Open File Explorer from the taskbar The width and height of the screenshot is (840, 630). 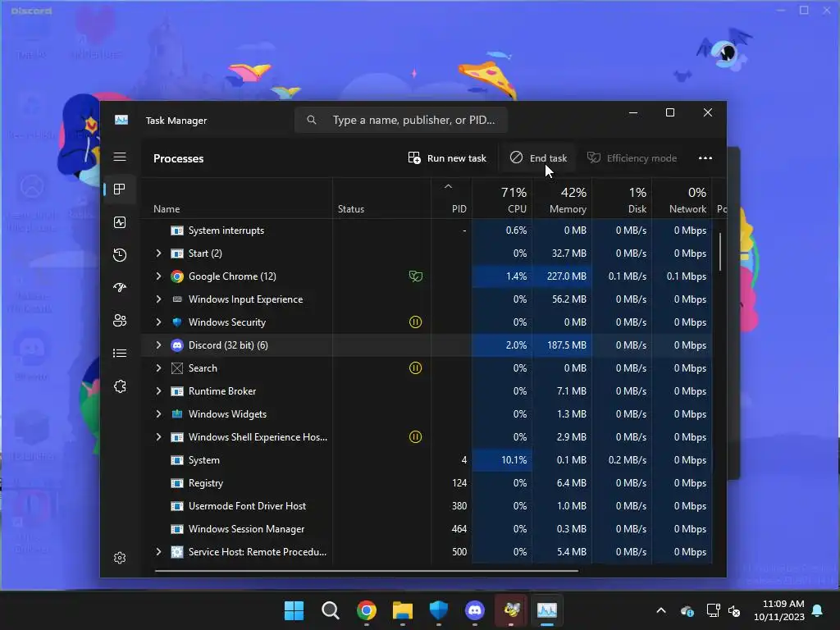tap(402, 610)
